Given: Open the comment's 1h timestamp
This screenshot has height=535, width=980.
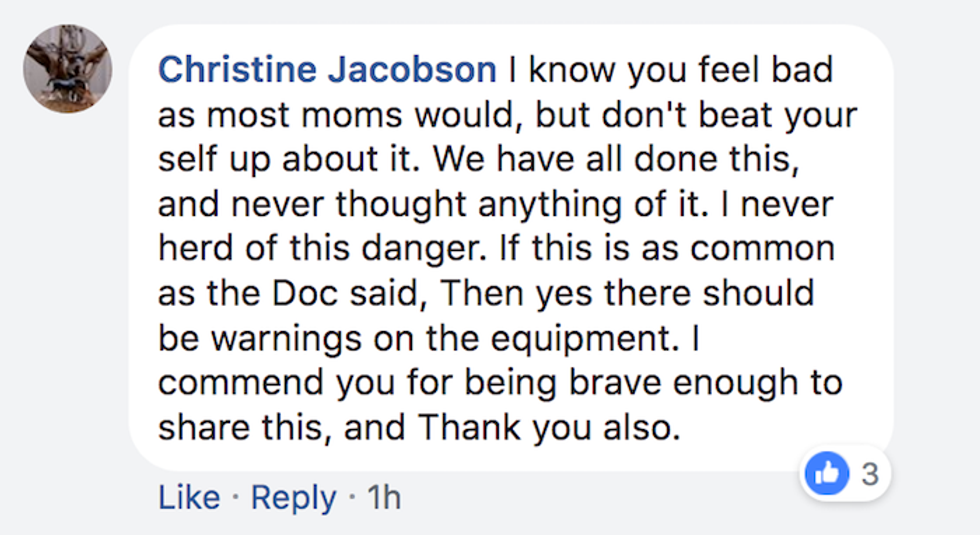Looking at the screenshot, I should (384, 497).
